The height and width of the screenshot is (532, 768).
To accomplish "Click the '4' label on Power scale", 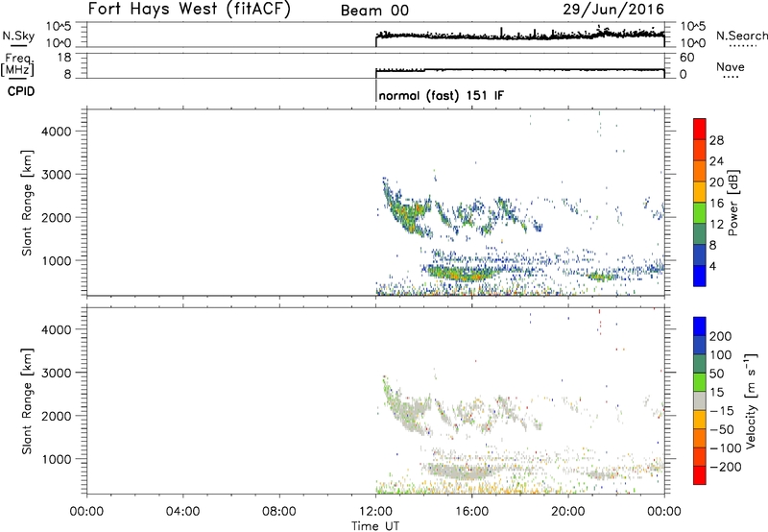I will (712, 266).
